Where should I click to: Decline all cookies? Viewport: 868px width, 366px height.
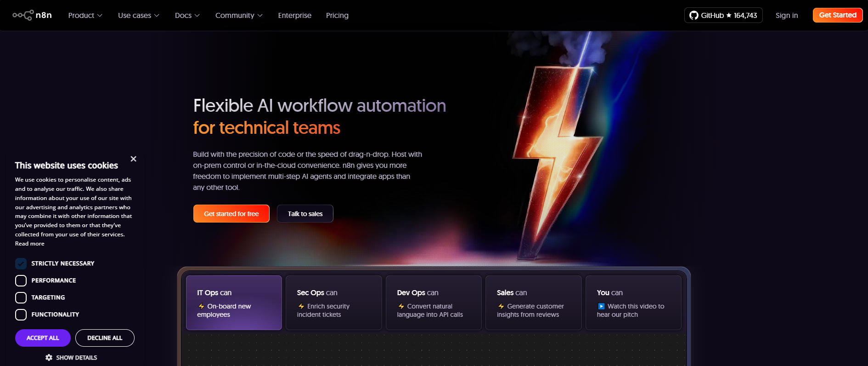click(x=105, y=338)
